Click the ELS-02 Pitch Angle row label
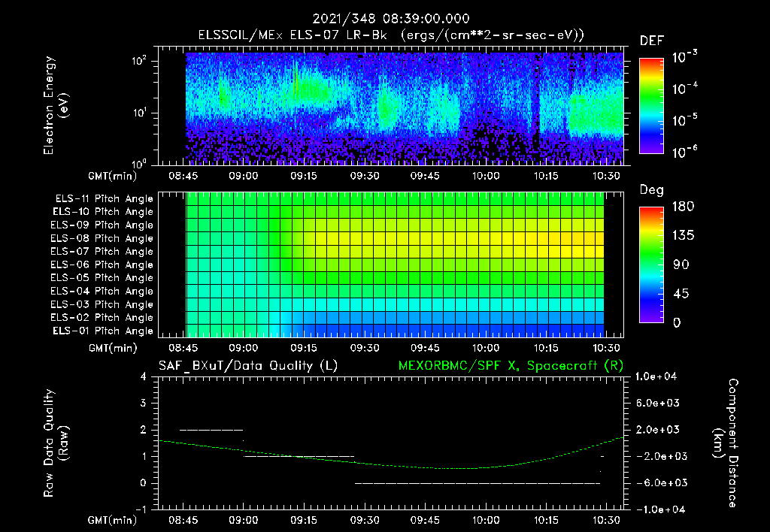 pyautogui.click(x=102, y=318)
